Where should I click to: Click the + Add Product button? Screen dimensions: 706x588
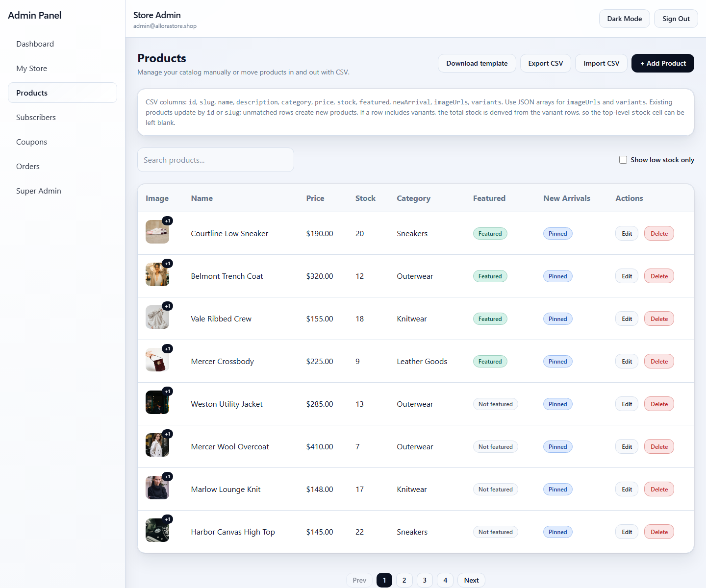coord(662,63)
